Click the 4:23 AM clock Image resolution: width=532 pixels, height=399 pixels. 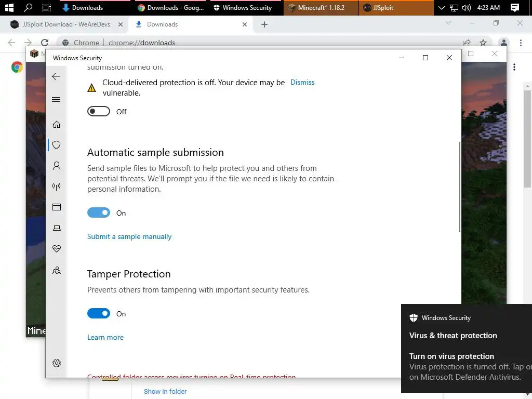click(488, 7)
